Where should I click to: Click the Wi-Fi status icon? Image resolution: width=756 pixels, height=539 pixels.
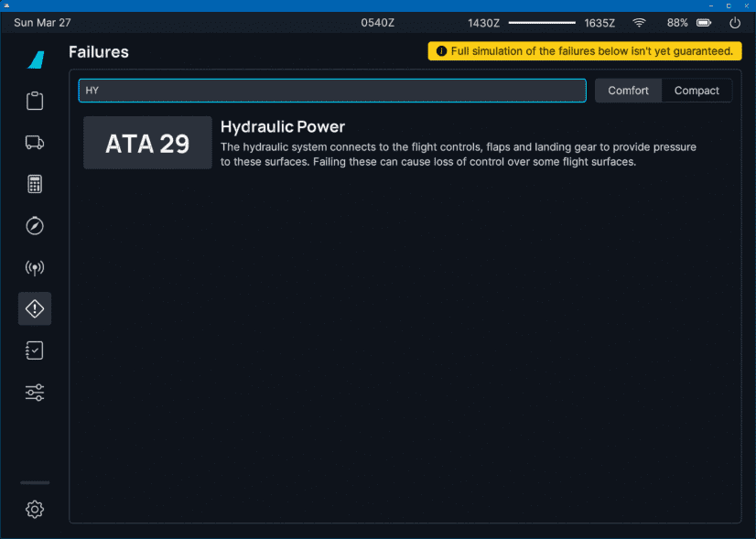tap(639, 23)
